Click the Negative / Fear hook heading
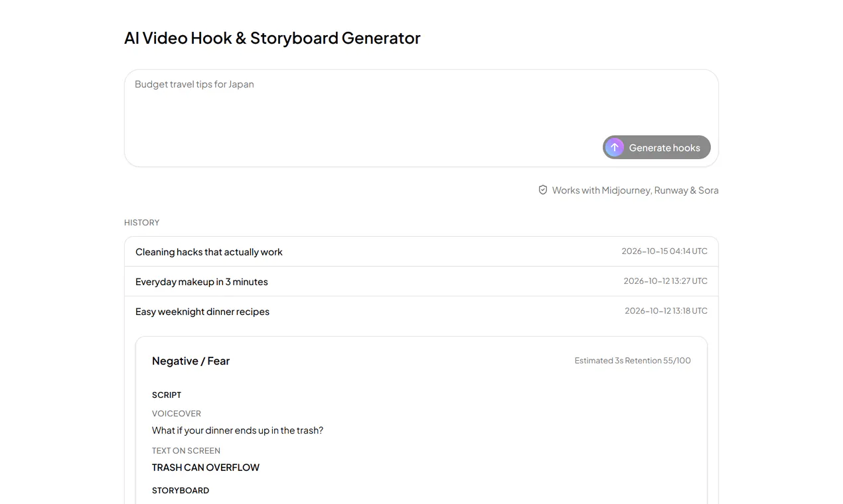 [191, 361]
